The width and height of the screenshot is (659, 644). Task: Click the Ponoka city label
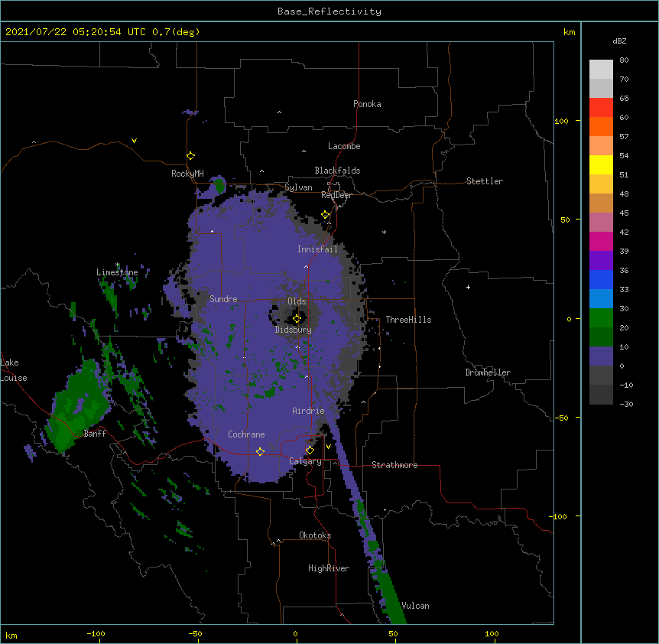click(367, 104)
